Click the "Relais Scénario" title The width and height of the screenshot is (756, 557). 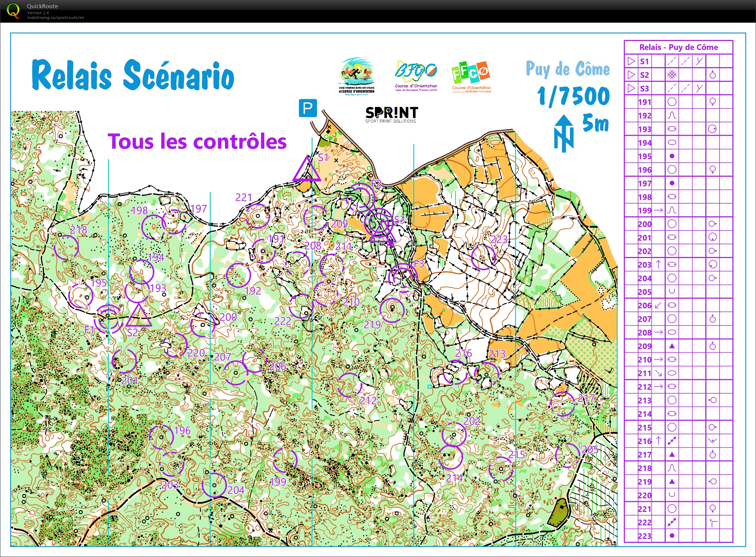(x=133, y=75)
